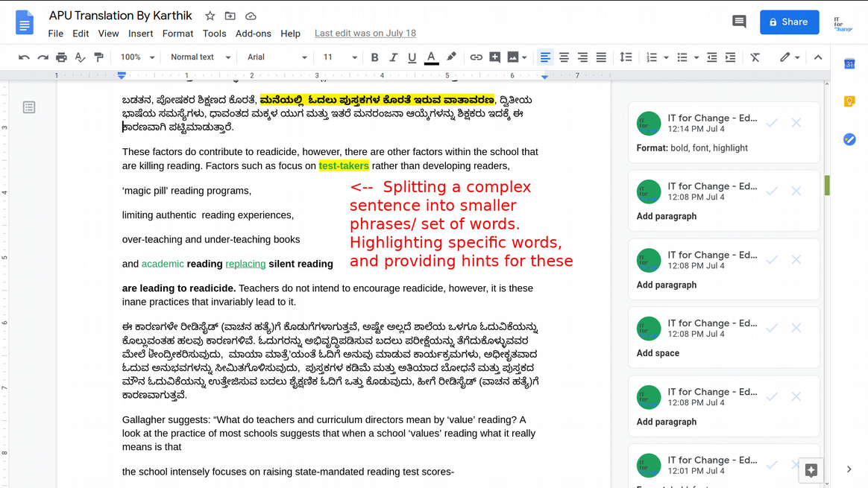Open Google Calendar side panel icon
The height and width of the screenshot is (488, 868).
(849, 64)
